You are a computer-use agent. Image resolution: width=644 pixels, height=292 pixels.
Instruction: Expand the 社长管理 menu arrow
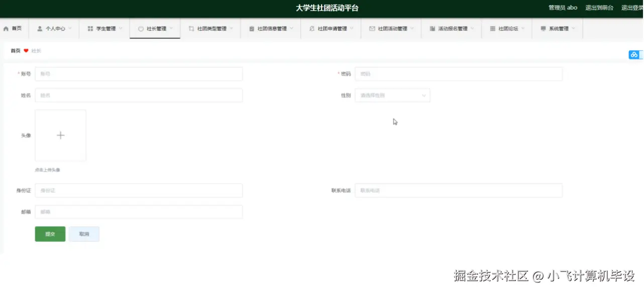pos(171,29)
